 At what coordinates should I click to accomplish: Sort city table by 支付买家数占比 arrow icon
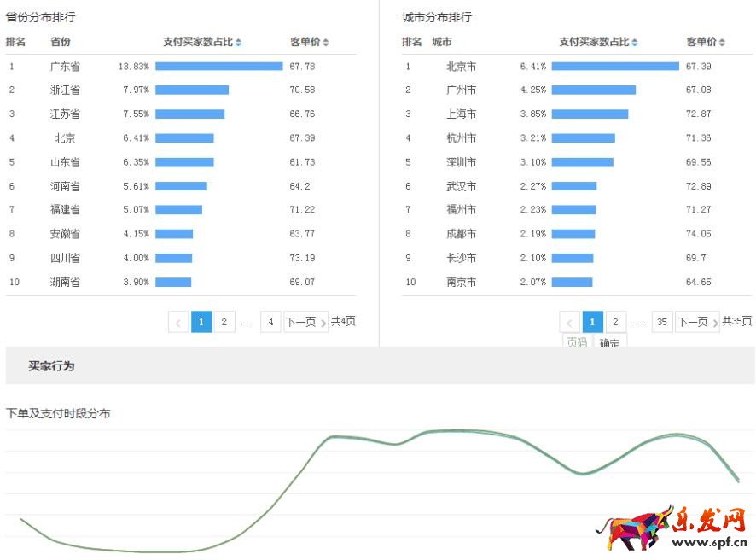pos(634,43)
